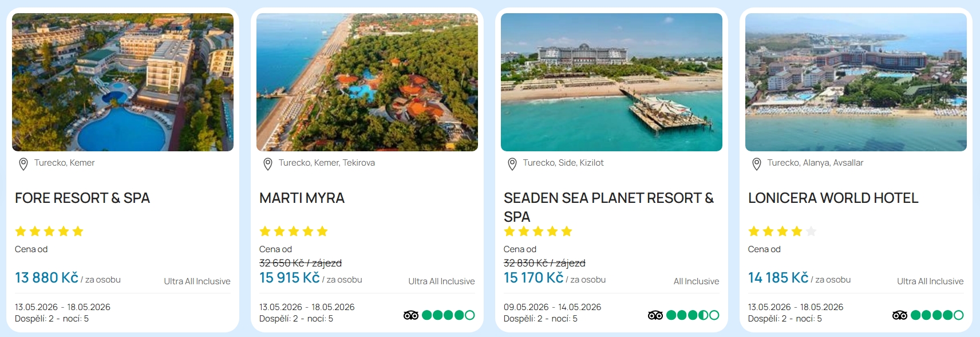Click five-star rating of Fore Resort & Spa

[49, 232]
